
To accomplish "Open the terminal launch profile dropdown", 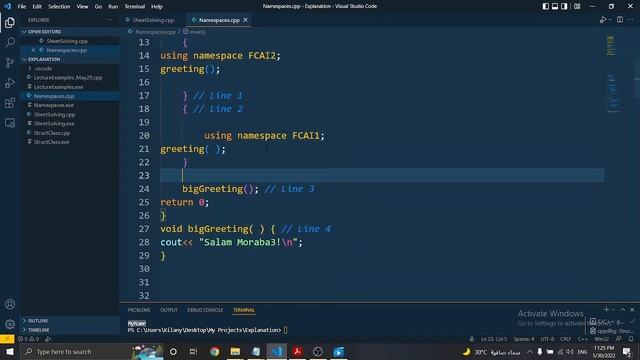I will click(x=613, y=310).
